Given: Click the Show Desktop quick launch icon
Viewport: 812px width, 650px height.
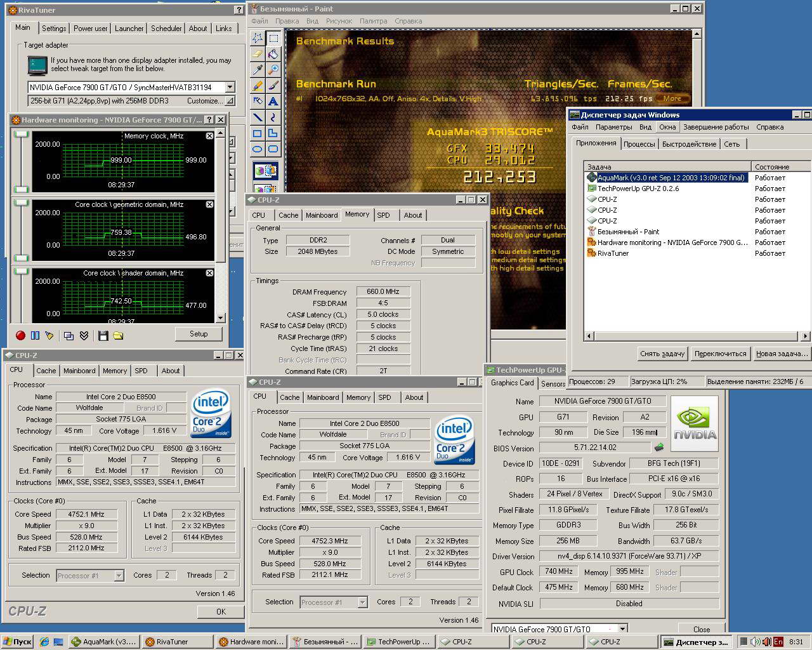Looking at the screenshot, I should click(x=58, y=642).
